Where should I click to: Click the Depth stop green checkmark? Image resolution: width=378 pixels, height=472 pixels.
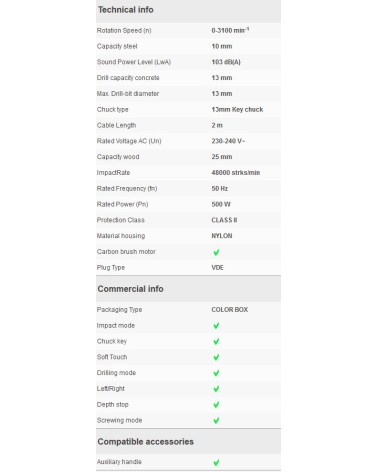coord(216,405)
